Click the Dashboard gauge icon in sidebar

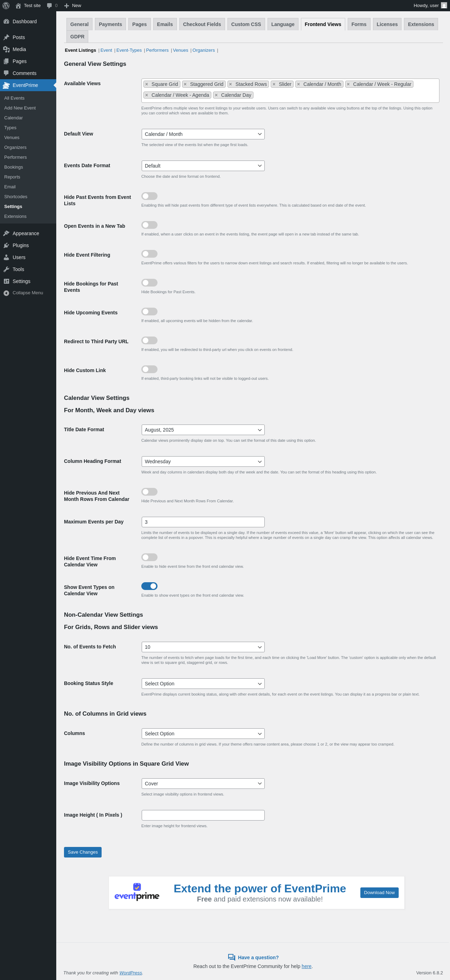coord(6,22)
